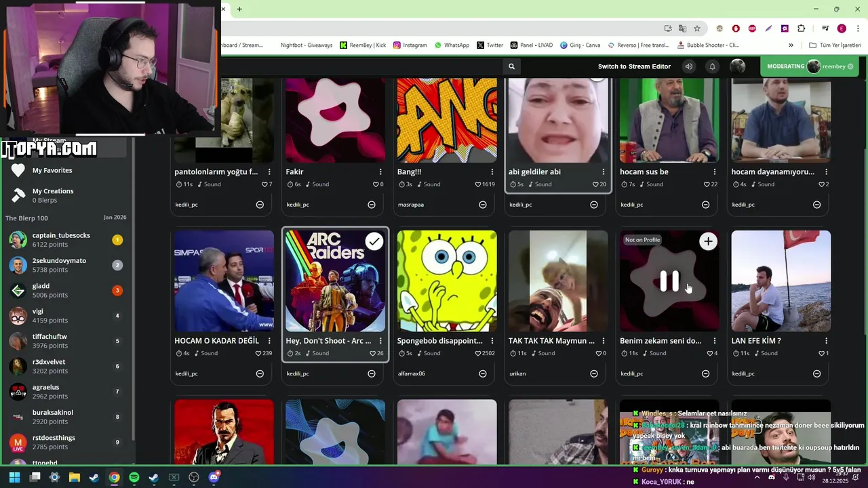Open the Blerp search magnifier icon
Screen dimensions: 868x488
(x=511, y=66)
